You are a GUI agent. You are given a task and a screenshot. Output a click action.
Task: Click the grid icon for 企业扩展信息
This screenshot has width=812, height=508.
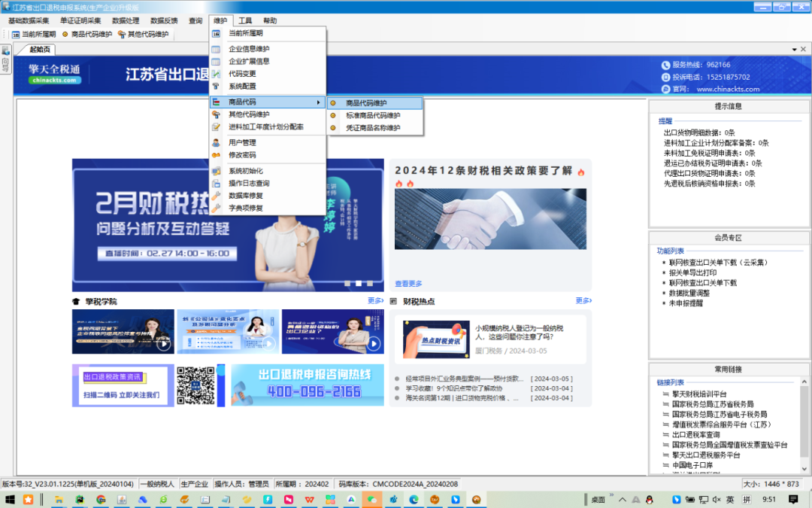(x=216, y=62)
